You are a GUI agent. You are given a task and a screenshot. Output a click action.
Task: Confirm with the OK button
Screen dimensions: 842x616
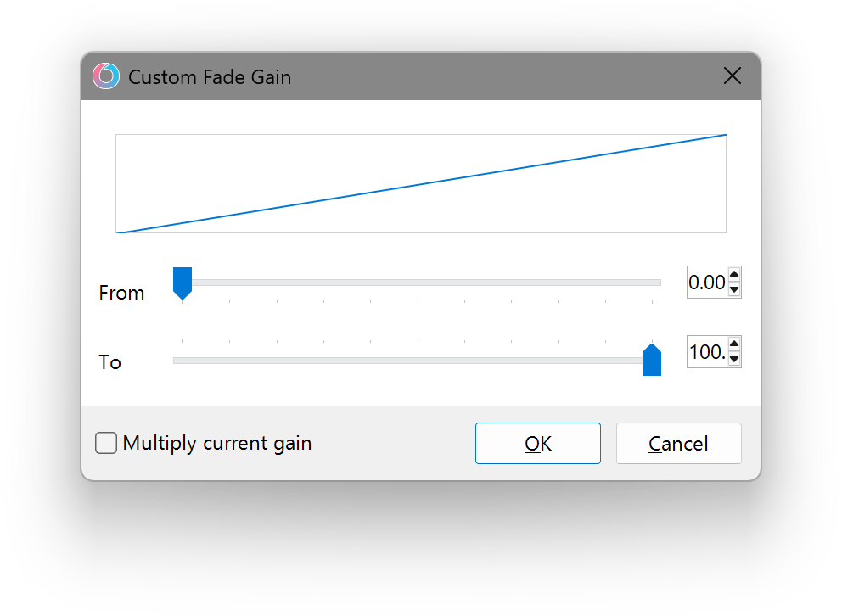coord(537,443)
